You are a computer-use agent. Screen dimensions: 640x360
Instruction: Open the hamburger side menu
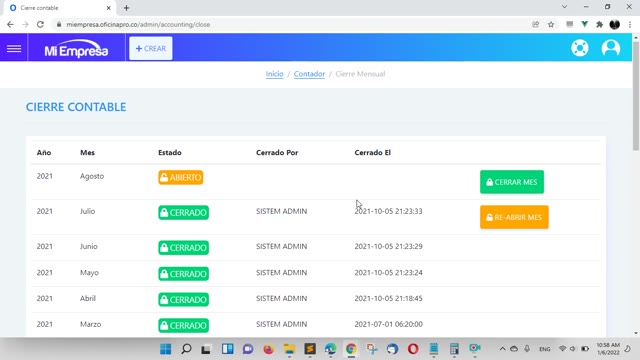14,49
